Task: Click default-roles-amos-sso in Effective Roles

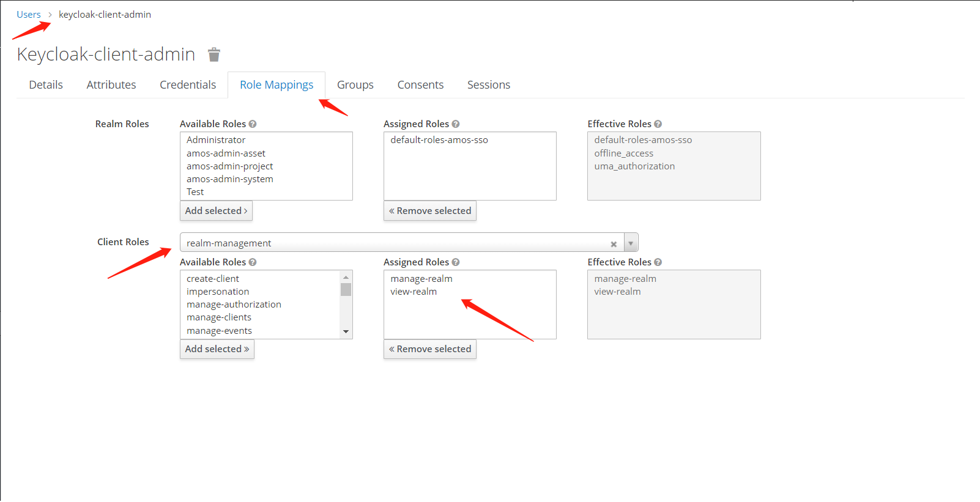Action: tap(643, 140)
